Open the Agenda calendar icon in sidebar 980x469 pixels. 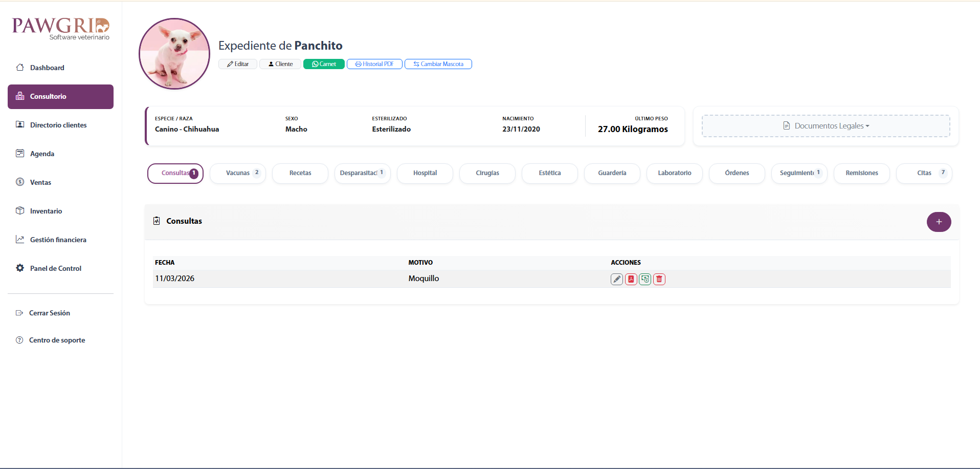[x=20, y=153]
